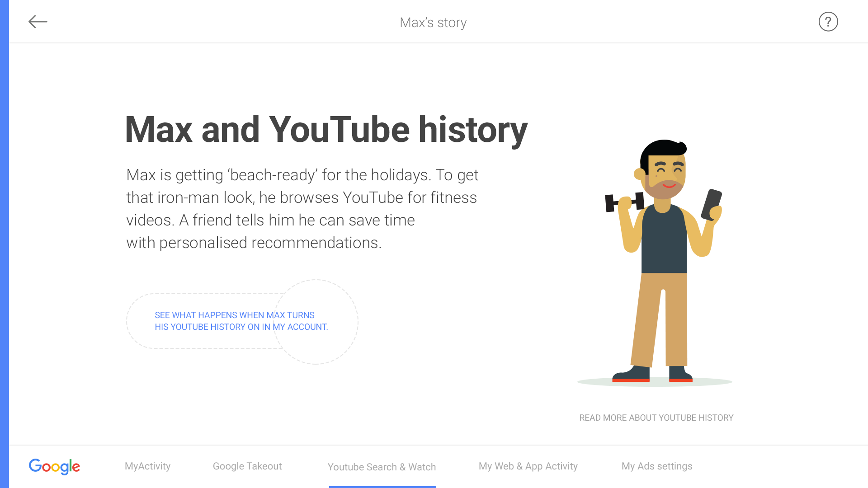868x488 pixels.
Task: Click the Max and YouTube history heading
Action: (326, 130)
